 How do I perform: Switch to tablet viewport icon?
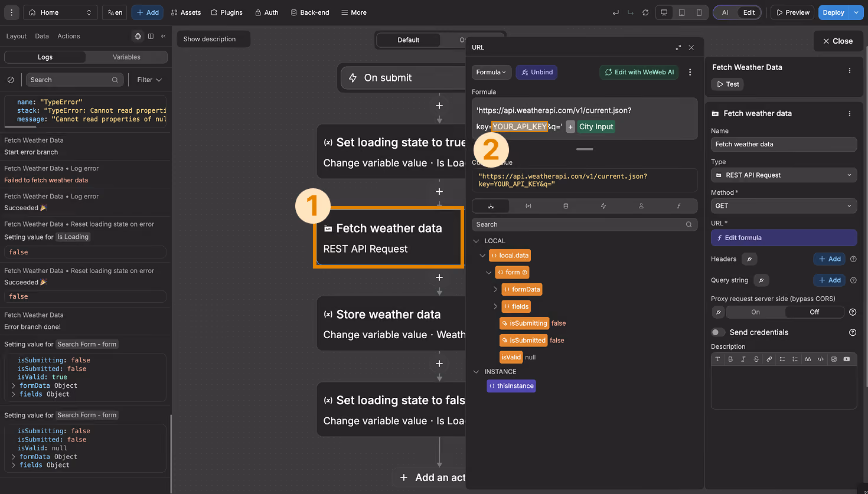coord(682,12)
